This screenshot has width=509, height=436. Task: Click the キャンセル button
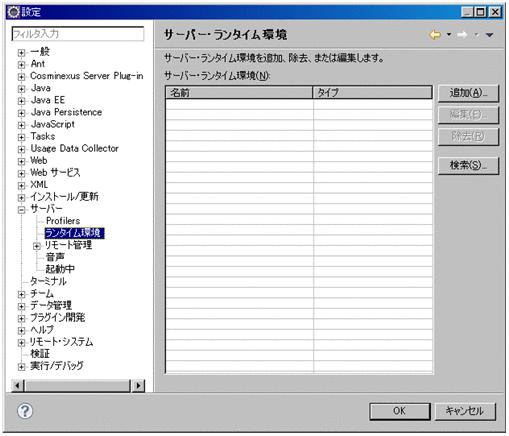pyautogui.click(x=465, y=411)
